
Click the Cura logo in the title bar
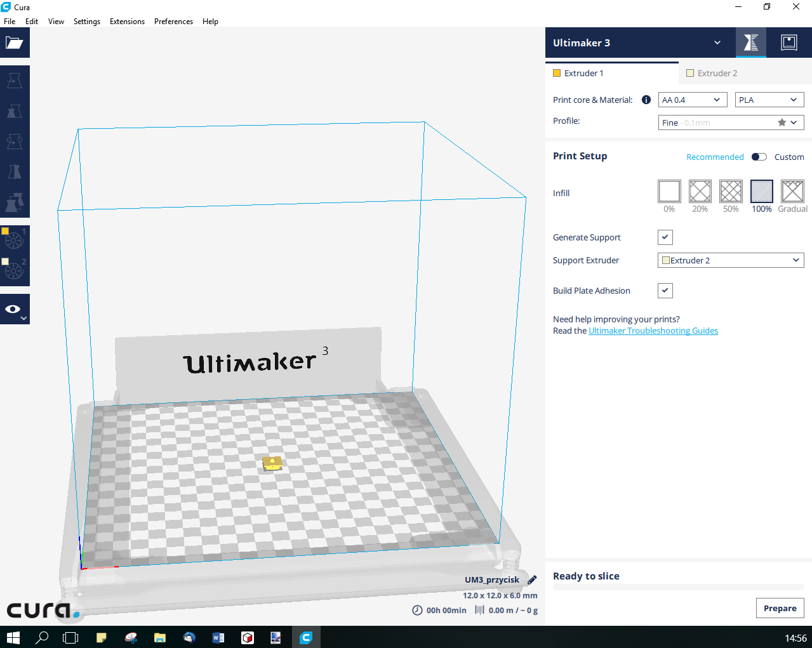pyautogui.click(x=6, y=7)
